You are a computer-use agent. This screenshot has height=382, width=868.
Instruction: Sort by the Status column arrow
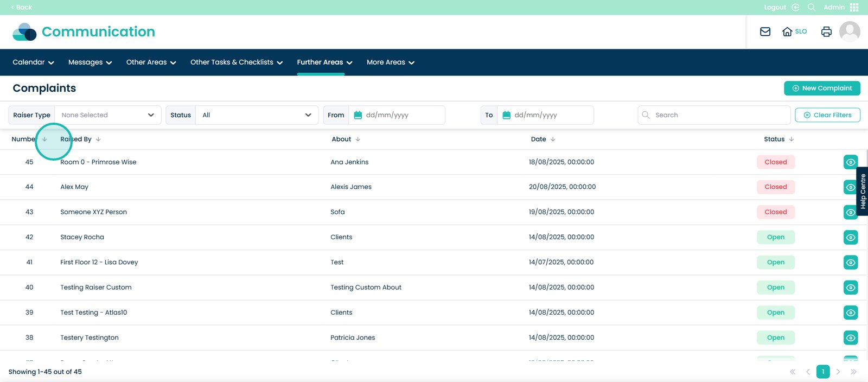pos(792,139)
